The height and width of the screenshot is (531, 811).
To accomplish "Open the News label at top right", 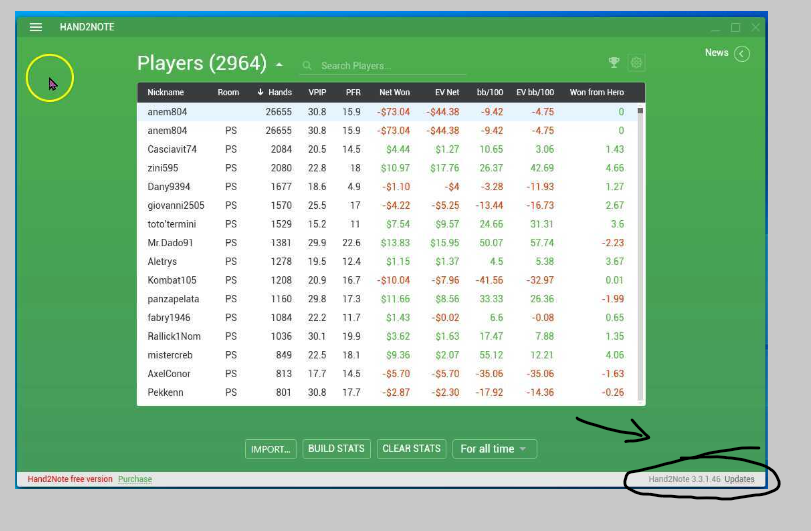I will pyautogui.click(x=716, y=53).
